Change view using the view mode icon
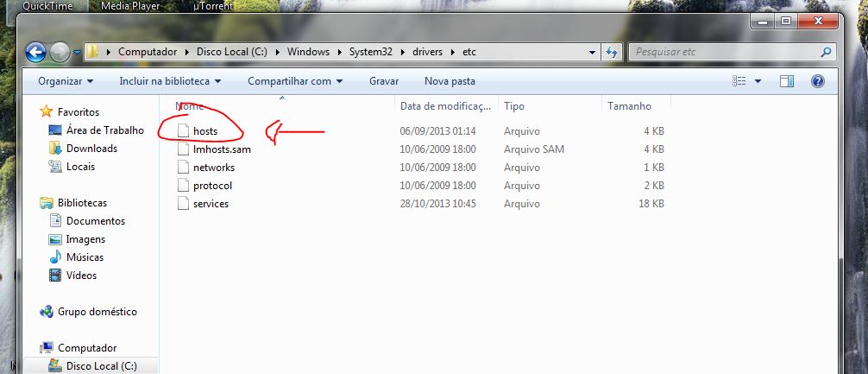Screen dimensions: 868x374 point(739,81)
